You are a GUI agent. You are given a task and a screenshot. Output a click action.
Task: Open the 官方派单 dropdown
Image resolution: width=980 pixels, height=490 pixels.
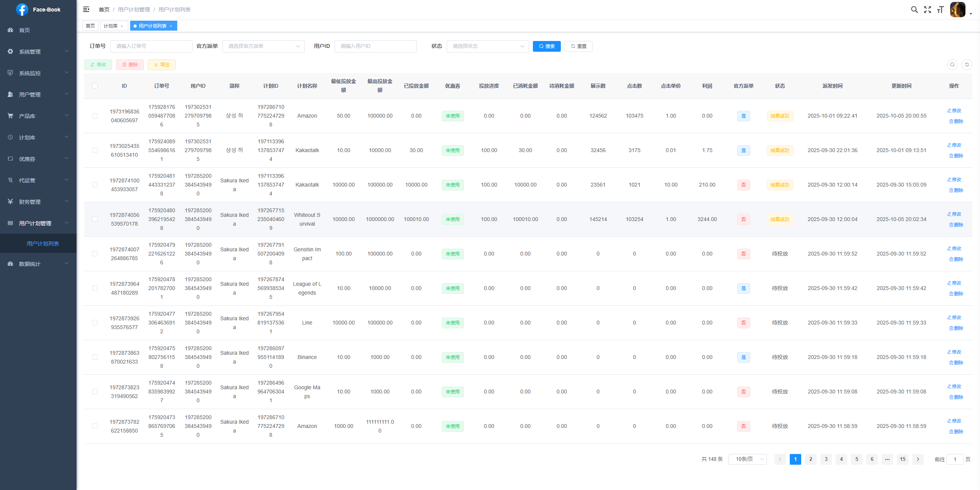point(263,46)
